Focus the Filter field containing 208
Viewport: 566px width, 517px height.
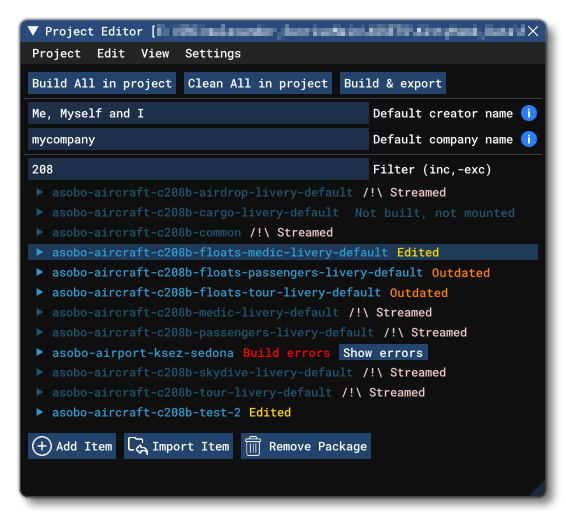click(198, 169)
